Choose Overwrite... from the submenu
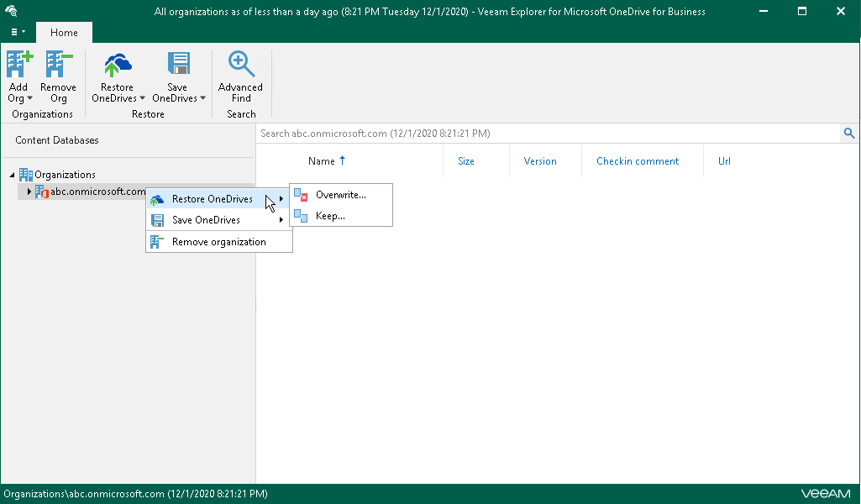The height and width of the screenshot is (504, 861). point(341,195)
